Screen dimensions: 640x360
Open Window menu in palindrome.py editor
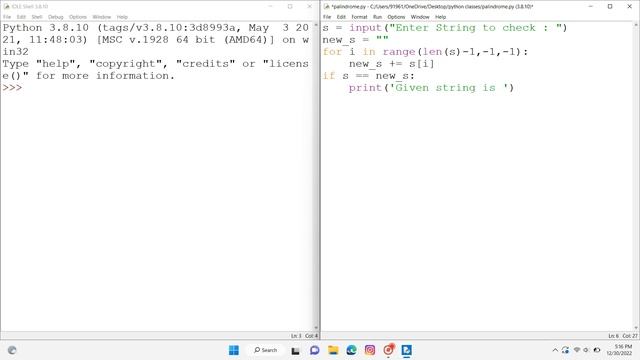(420, 17)
